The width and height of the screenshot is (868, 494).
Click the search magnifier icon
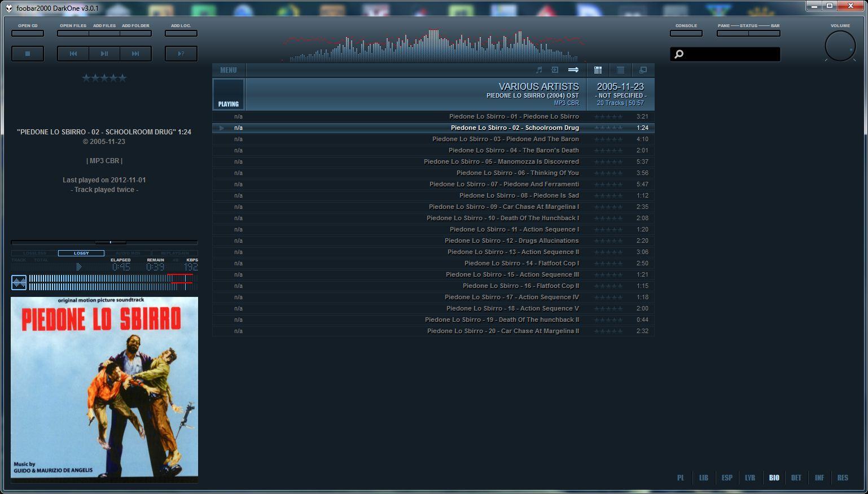pos(679,54)
